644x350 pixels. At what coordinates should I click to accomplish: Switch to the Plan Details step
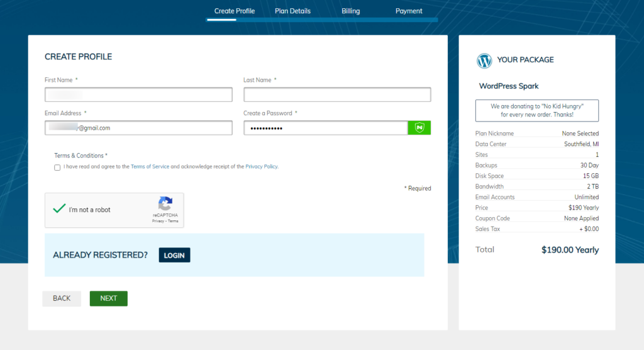(x=292, y=11)
